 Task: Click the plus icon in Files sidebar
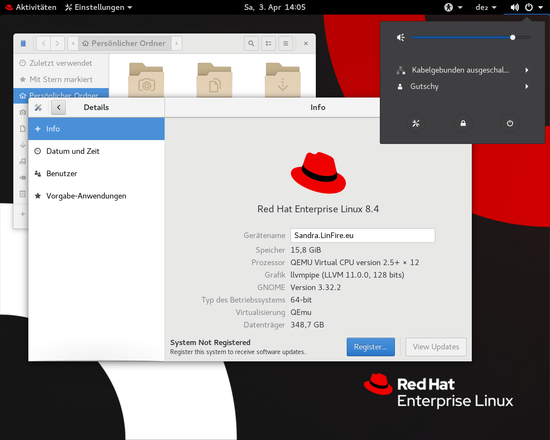point(23,214)
